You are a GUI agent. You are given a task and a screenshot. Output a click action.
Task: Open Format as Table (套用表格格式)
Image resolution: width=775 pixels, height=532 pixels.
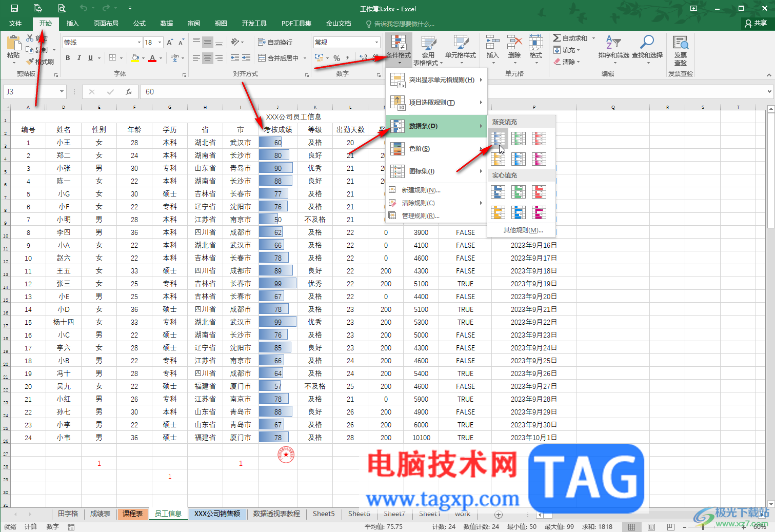tap(428, 50)
